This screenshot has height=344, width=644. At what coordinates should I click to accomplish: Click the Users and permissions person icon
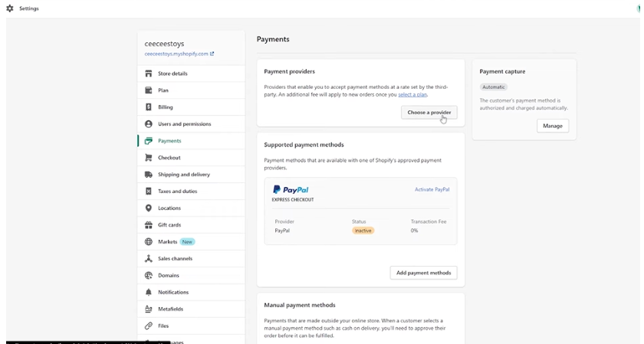149,124
